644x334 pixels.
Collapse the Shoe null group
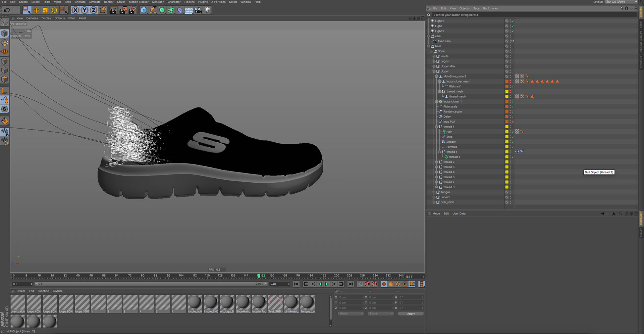coord(431,51)
